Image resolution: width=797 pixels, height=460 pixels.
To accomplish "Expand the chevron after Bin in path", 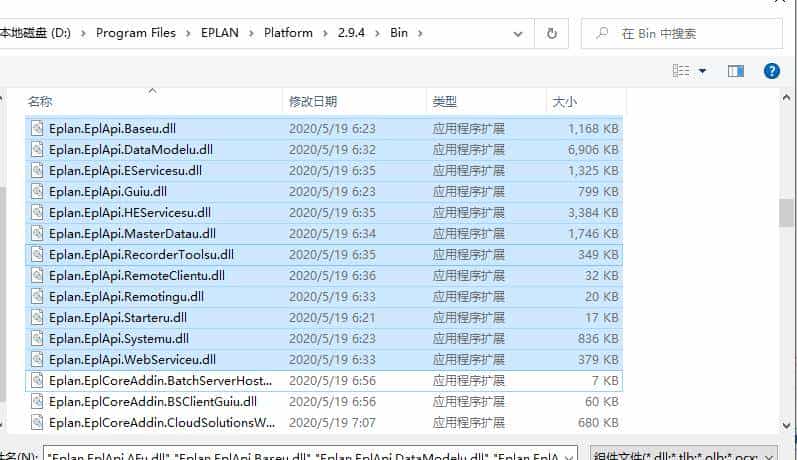I will tap(420, 34).
